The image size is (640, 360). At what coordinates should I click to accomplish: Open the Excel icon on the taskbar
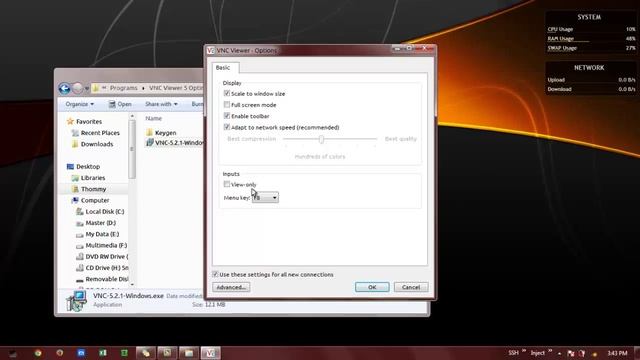103,353
